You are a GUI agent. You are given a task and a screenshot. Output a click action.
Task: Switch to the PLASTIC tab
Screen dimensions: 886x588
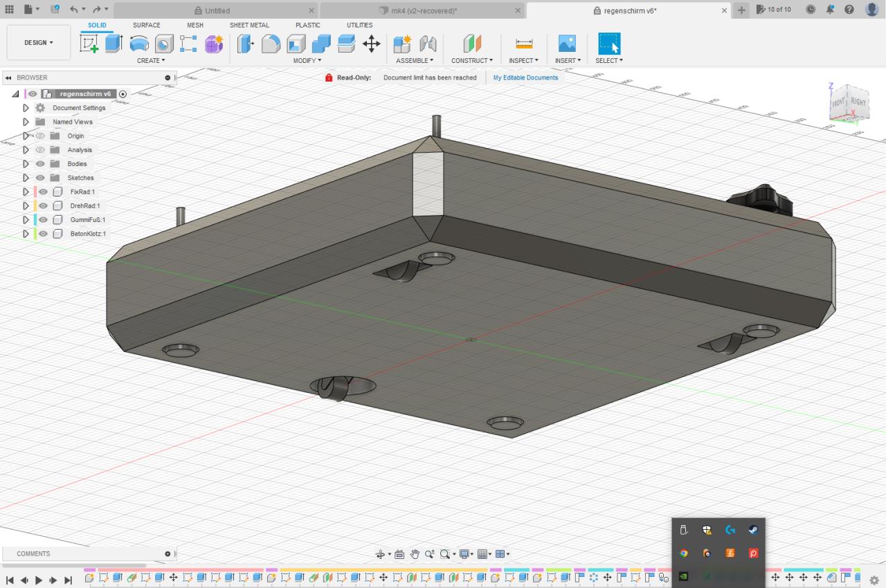tap(307, 25)
